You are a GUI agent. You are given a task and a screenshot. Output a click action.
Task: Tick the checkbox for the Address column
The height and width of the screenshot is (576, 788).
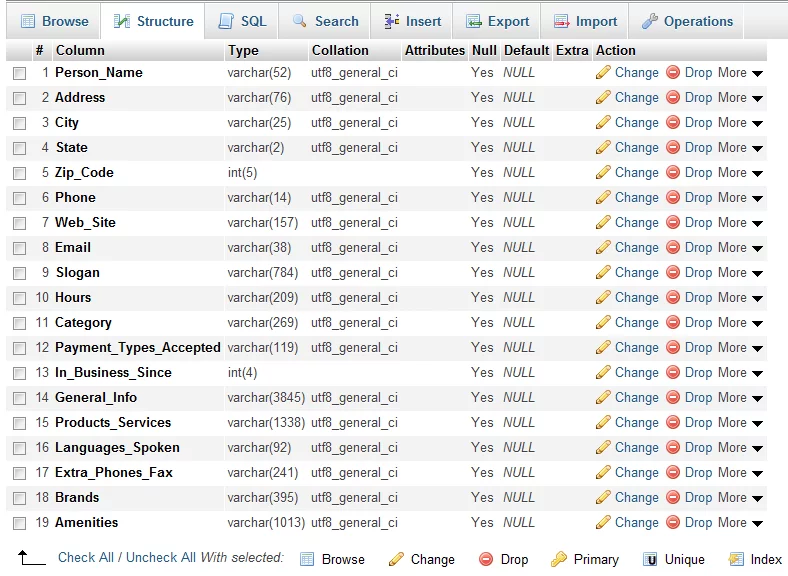(x=19, y=98)
